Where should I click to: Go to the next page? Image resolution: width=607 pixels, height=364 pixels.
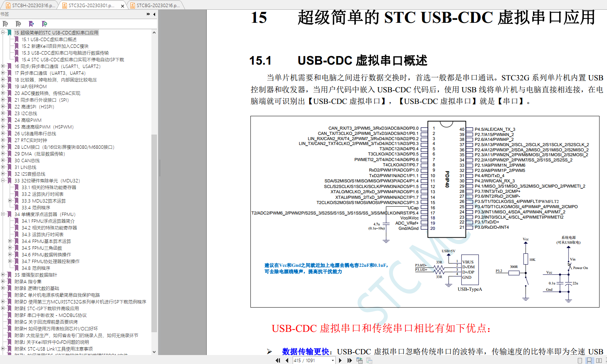pos(340,361)
